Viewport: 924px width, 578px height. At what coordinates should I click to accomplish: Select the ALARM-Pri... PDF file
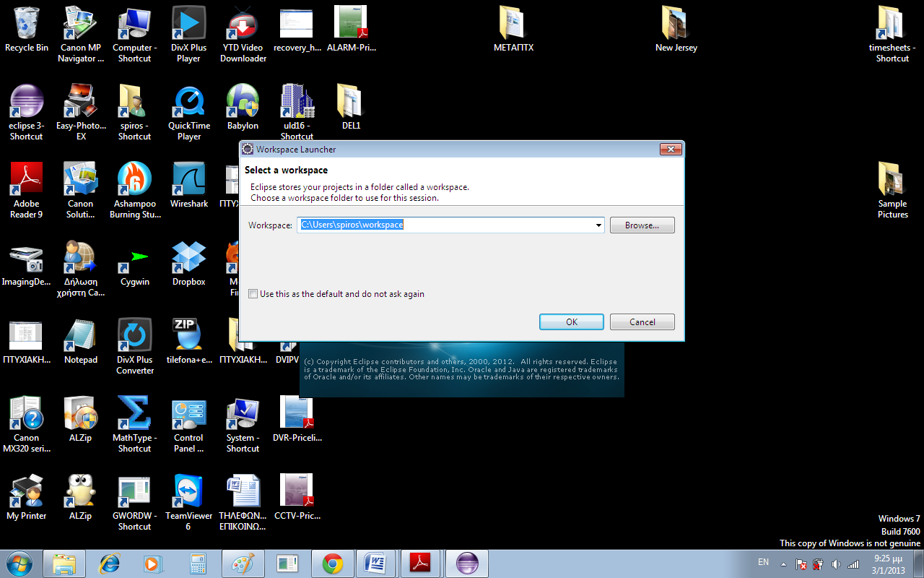tap(352, 30)
